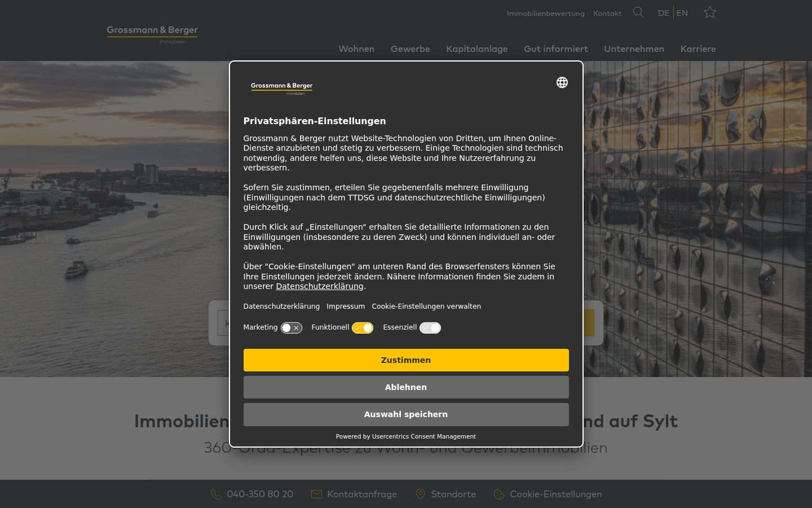The width and height of the screenshot is (812, 508).
Task: Click the cookie icon in the footer bar
Action: point(499,494)
